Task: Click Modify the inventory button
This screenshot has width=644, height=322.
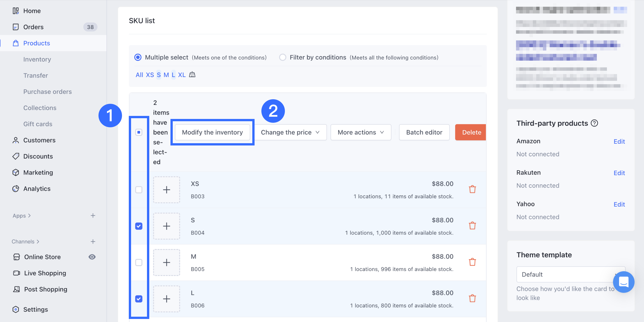Action: coord(212,132)
